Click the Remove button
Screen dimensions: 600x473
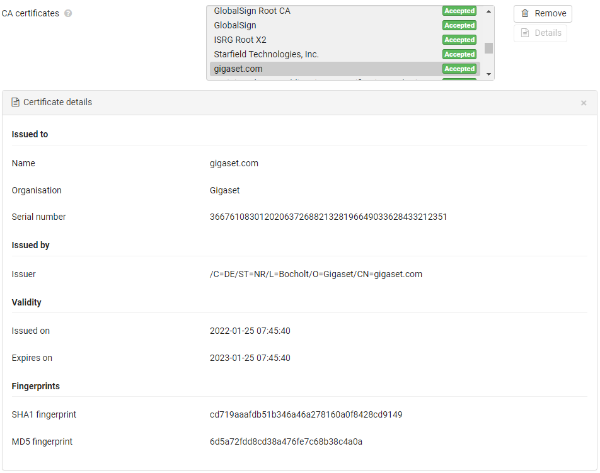543,13
